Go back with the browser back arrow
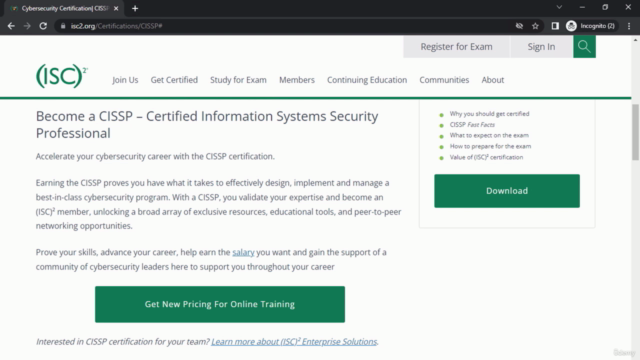640x360 pixels. tap(11, 26)
